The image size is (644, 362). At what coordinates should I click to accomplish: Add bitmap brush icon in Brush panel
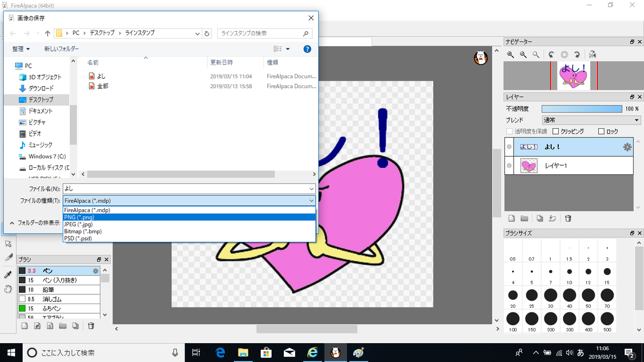coord(37,326)
